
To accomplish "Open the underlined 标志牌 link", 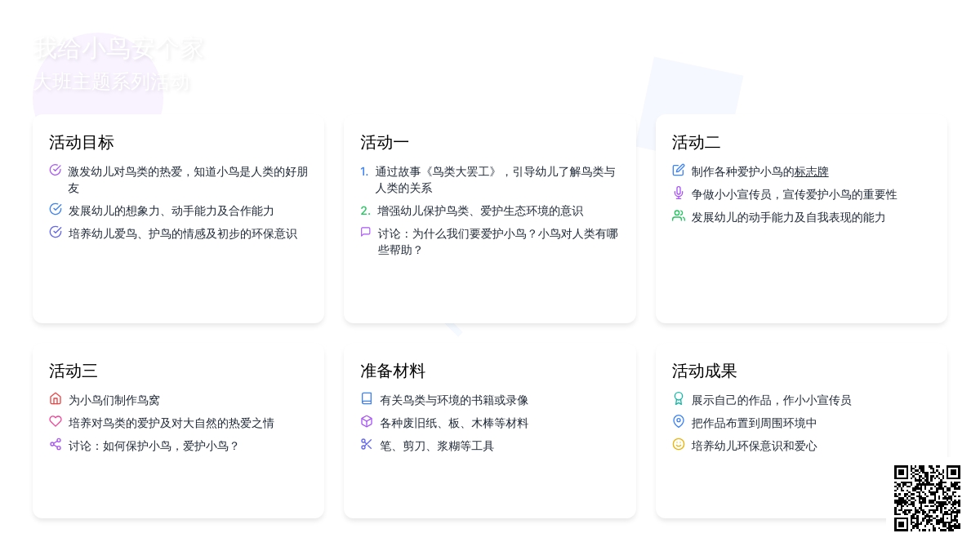I will pos(812,171).
